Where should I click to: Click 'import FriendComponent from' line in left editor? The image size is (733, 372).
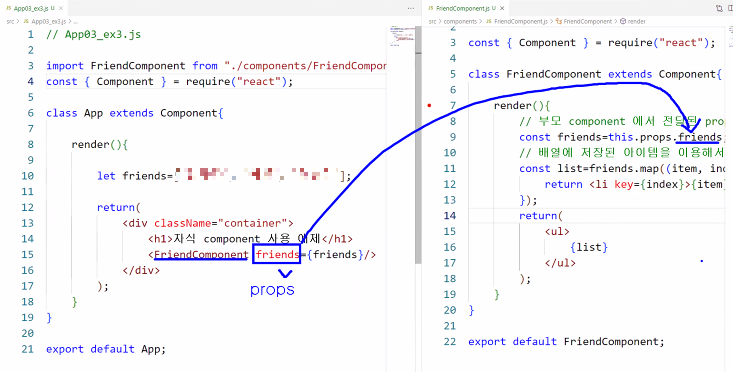[x=216, y=66]
